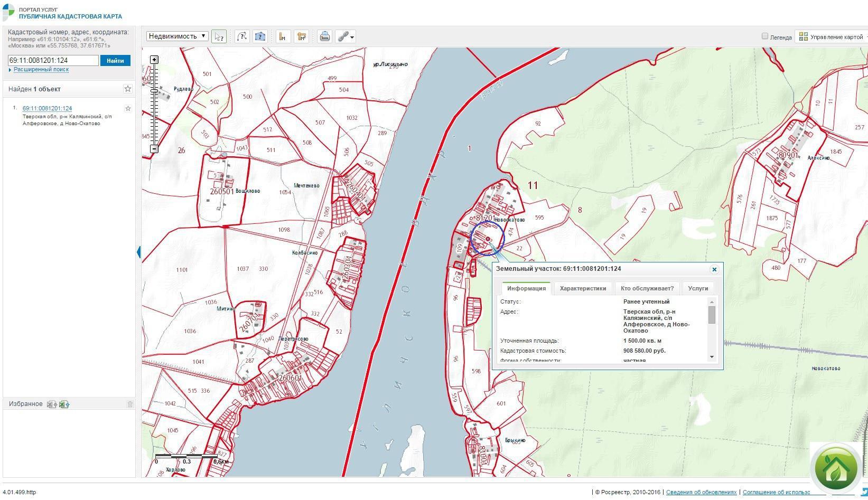868x500 pixels.
Task: Select the identify along line tool
Action: point(242,36)
